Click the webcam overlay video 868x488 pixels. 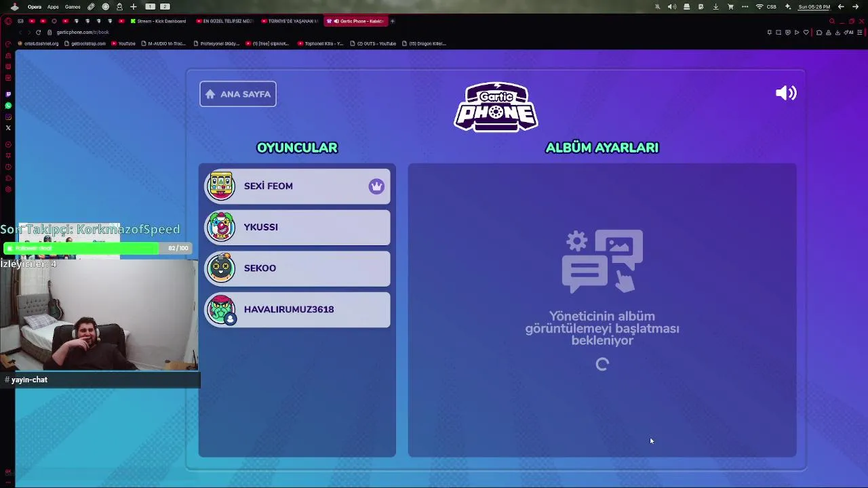(x=99, y=314)
